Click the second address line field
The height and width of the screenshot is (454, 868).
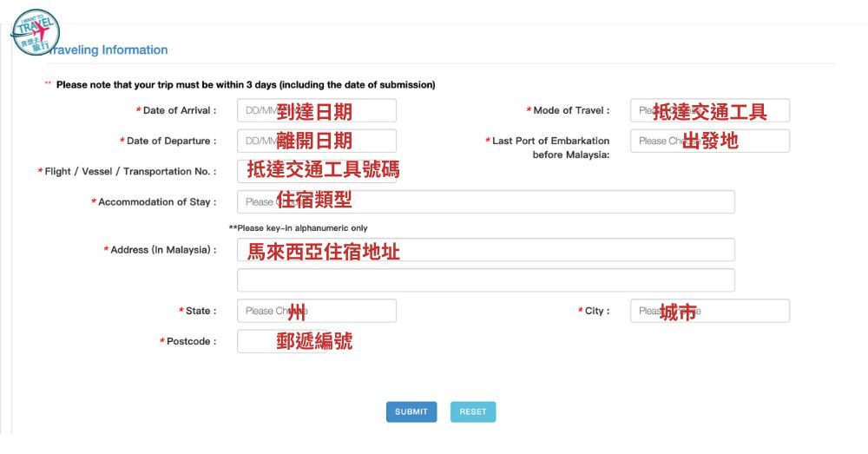tap(485, 280)
